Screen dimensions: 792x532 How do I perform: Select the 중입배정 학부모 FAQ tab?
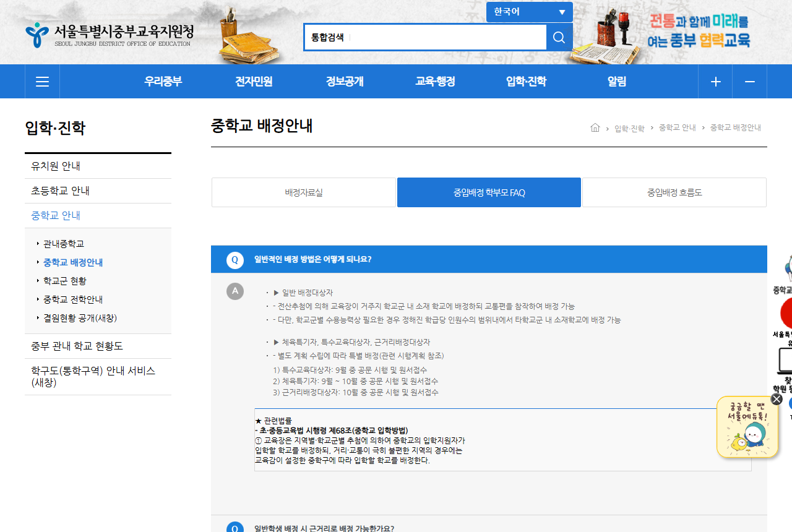point(489,192)
